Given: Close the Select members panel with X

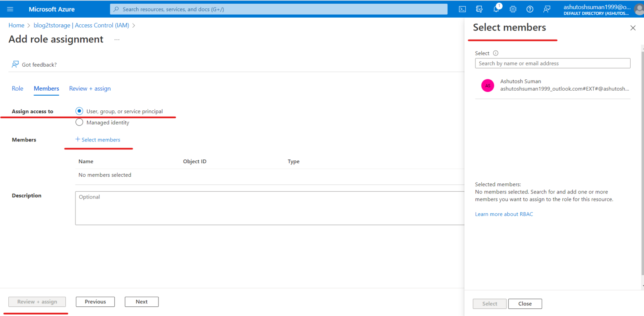Looking at the screenshot, I should 633,28.
